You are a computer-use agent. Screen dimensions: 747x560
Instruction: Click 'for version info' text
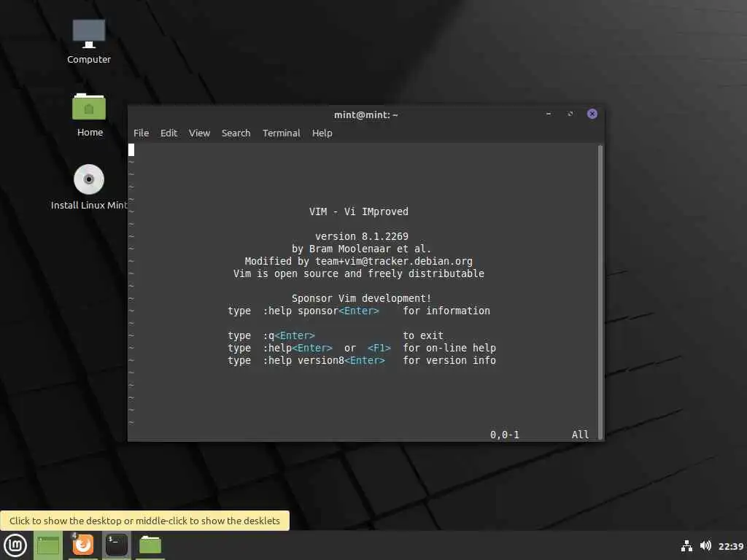(449, 360)
